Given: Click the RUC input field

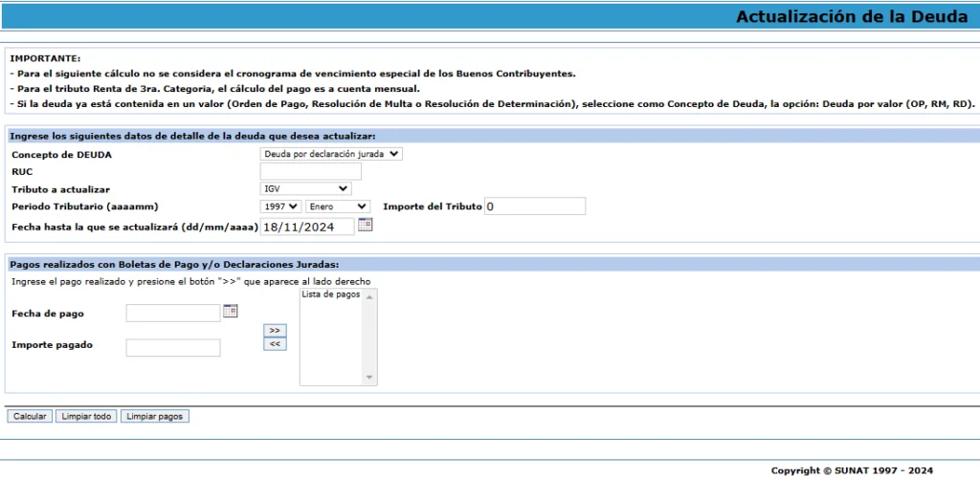Looking at the screenshot, I should point(311,171).
